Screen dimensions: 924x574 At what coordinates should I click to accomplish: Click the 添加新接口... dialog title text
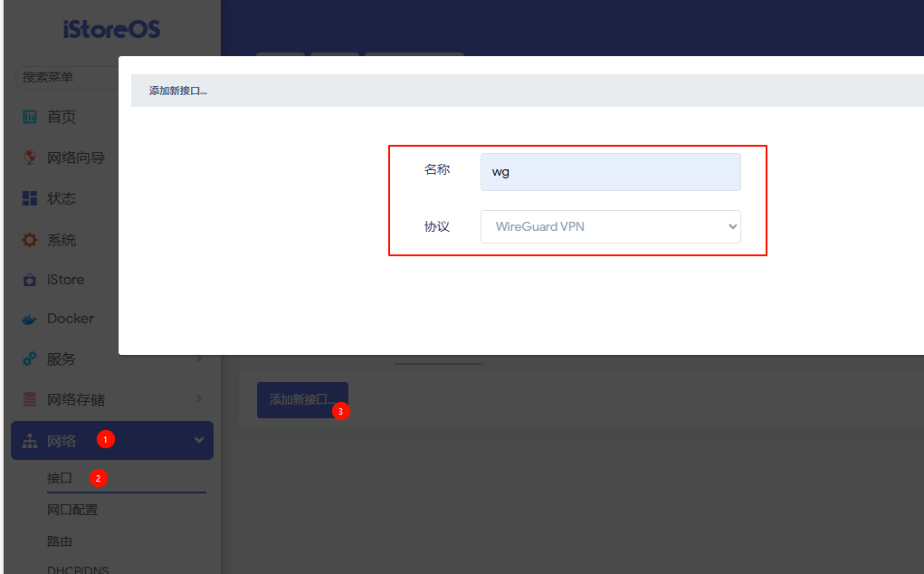pyautogui.click(x=178, y=91)
